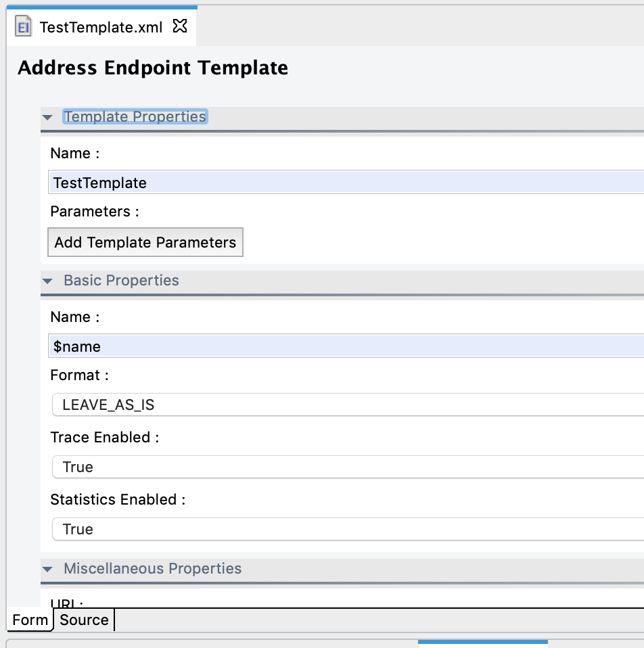Click the Statistics Enabled label
This screenshot has height=648, width=644.
(x=118, y=500)
